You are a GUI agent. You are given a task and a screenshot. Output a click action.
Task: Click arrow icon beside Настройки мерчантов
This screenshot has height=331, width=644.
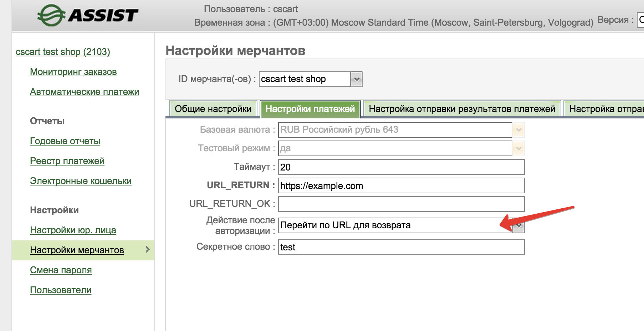click(148, 250)
